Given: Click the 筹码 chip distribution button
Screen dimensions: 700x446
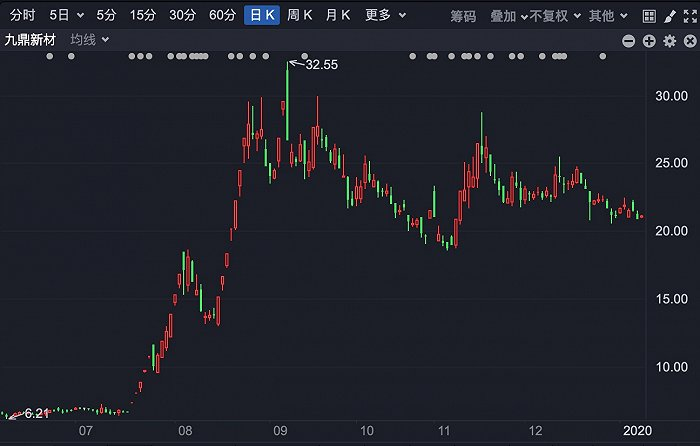Looking at the screenshot, I should coord(463,17).
